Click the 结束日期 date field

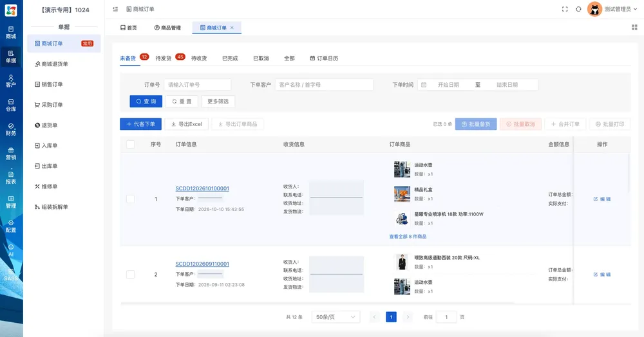pos(507,85)
